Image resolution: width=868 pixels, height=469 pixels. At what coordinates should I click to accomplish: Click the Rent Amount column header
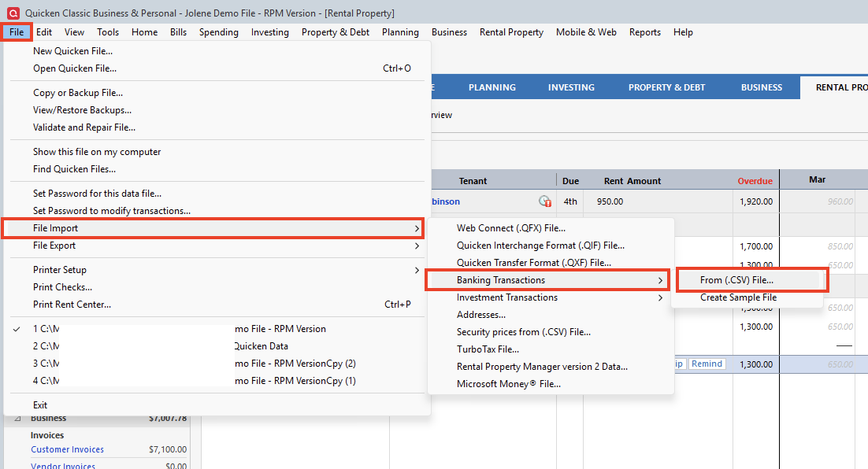pyautogui.click(x=632, y=181)
